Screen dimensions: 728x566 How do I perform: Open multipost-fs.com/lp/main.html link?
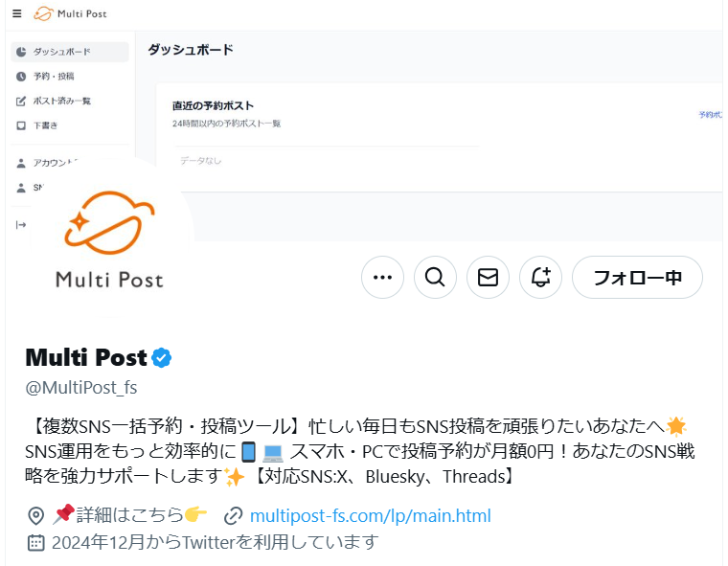coord(370,516)
